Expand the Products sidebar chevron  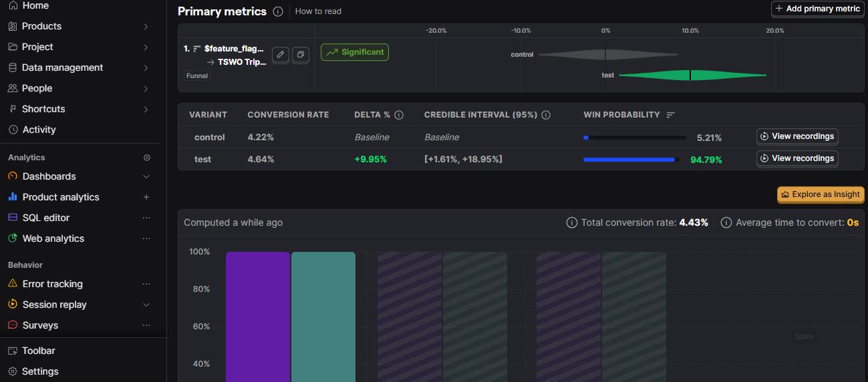146,26
